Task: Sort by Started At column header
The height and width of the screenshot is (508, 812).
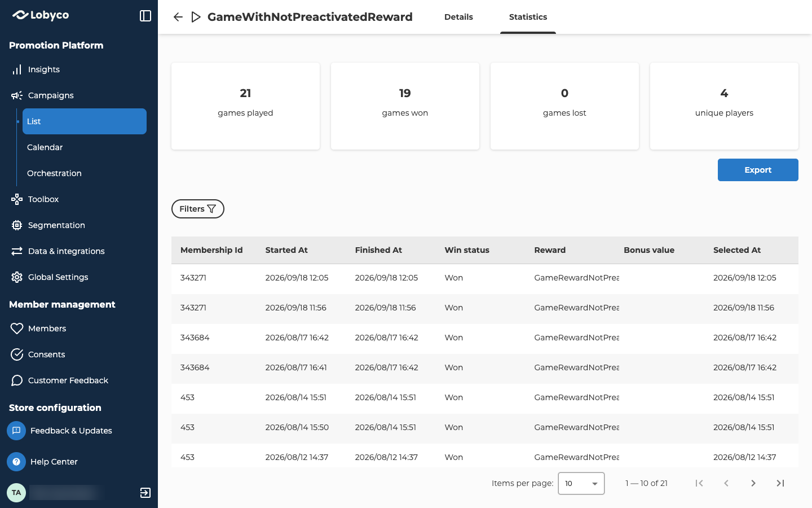Action: click(x=286, y=250)
